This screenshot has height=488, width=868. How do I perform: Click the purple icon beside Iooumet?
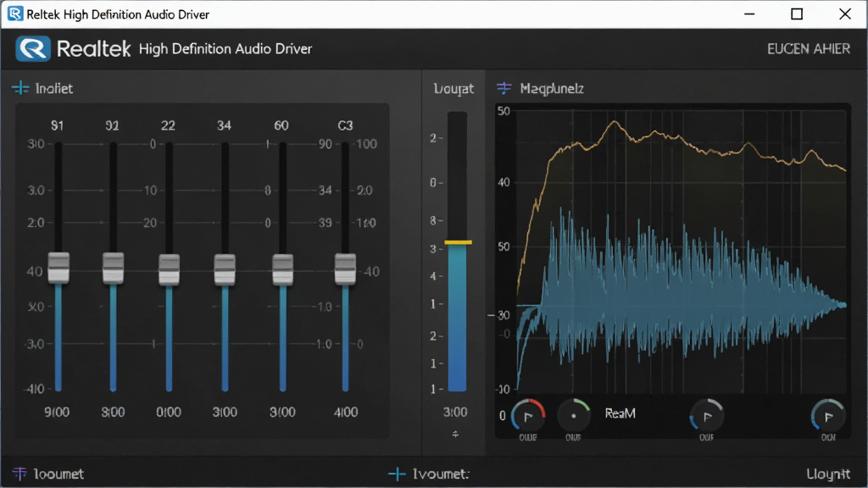[x=20, y=474]
